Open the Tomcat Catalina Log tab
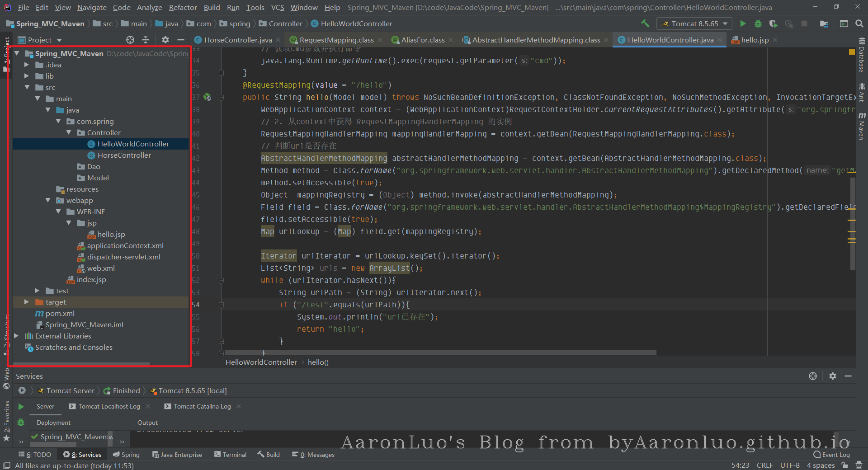Screen dimensions: 868x470 click(x=202, y=406)
